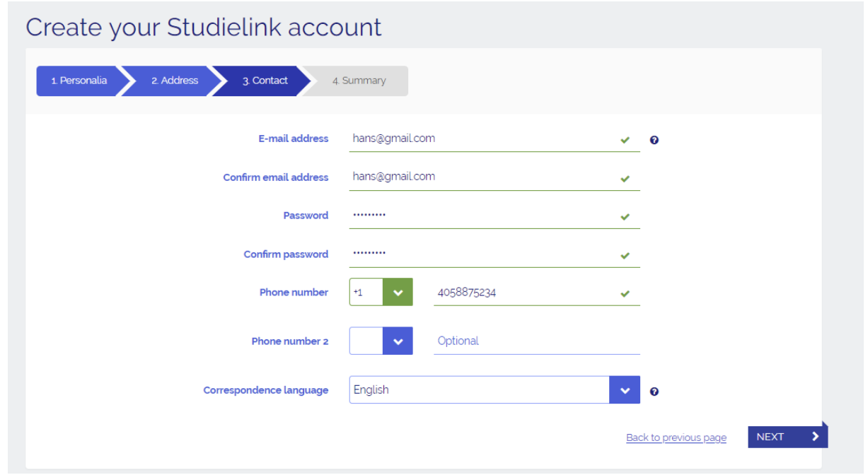This screenshot has height=475, width=868.
Task: Click the Back to previous page link
Action: click(676, 438)
